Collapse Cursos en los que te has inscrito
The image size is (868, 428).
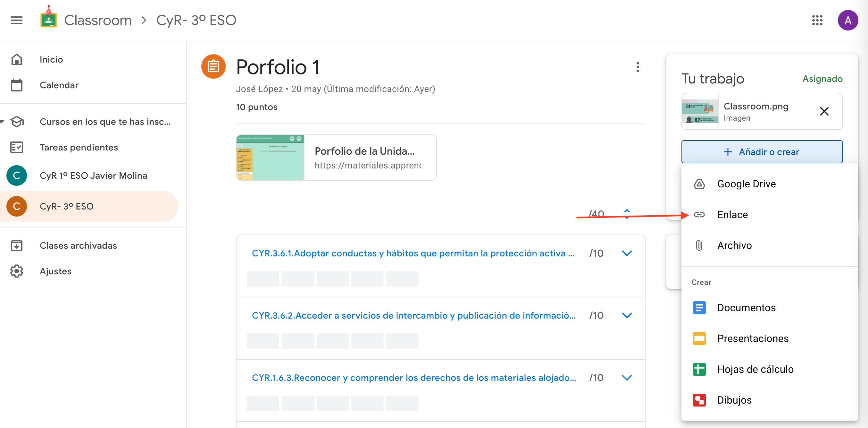pos(3,122)
